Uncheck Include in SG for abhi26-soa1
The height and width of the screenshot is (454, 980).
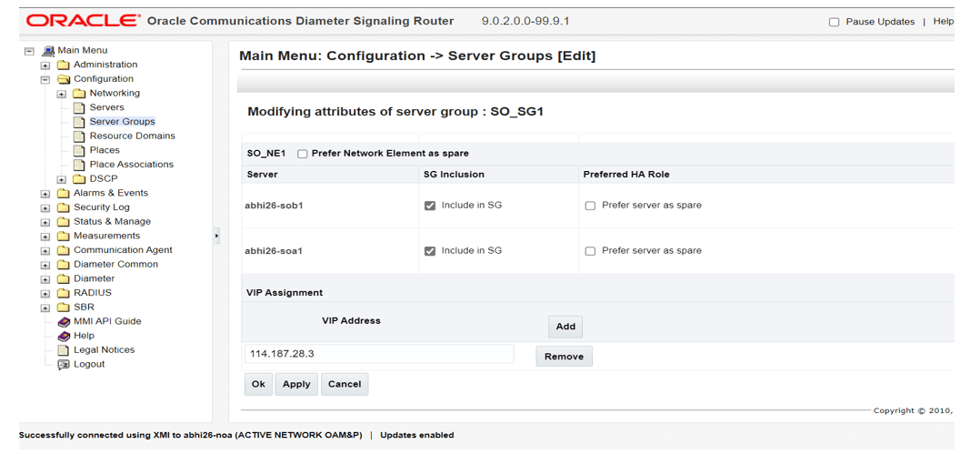(430, 251)
